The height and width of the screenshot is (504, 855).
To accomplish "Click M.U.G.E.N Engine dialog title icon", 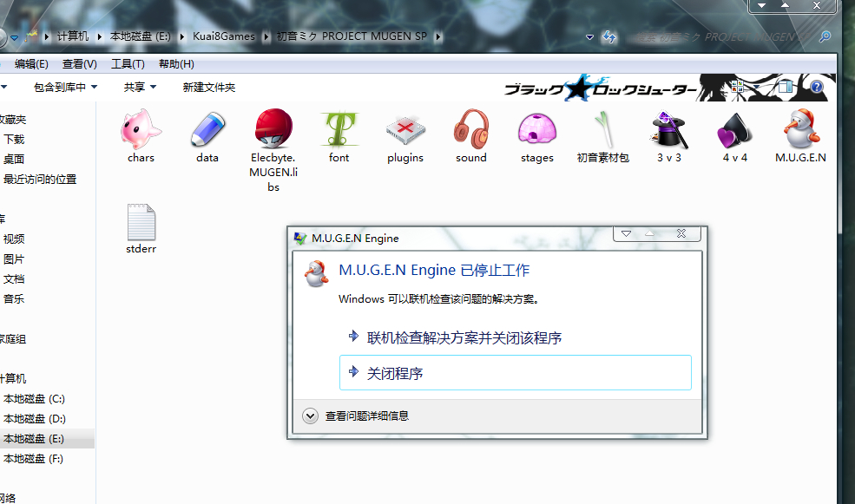I will [300, 238].
